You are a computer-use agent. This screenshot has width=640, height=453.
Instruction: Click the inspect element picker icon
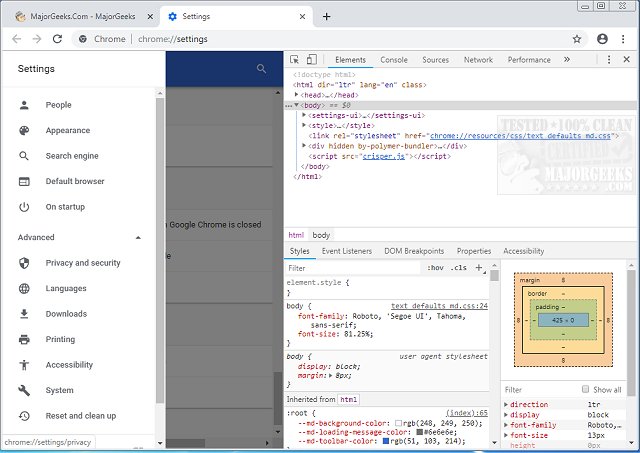coord(293,60)
